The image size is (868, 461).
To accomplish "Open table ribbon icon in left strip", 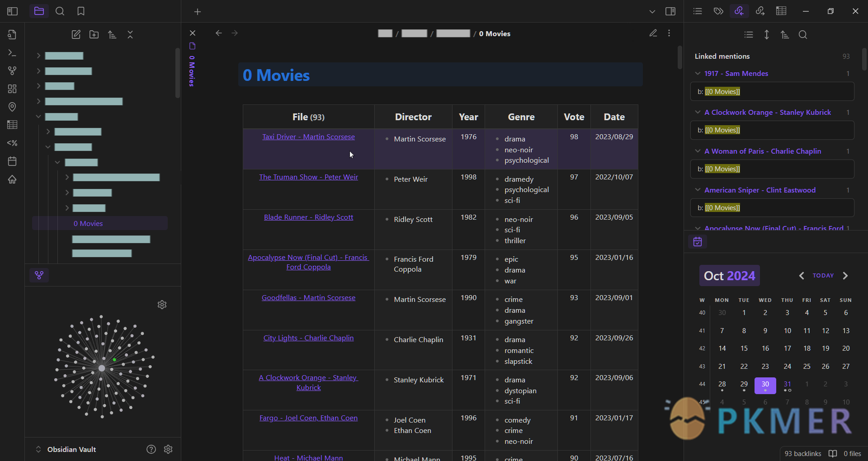I will coord(12,125).
